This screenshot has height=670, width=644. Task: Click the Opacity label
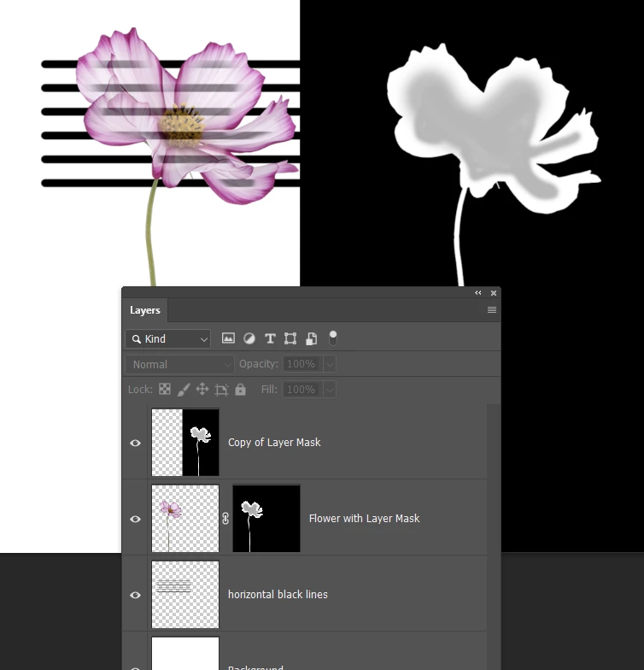click(x=258, y=364)
